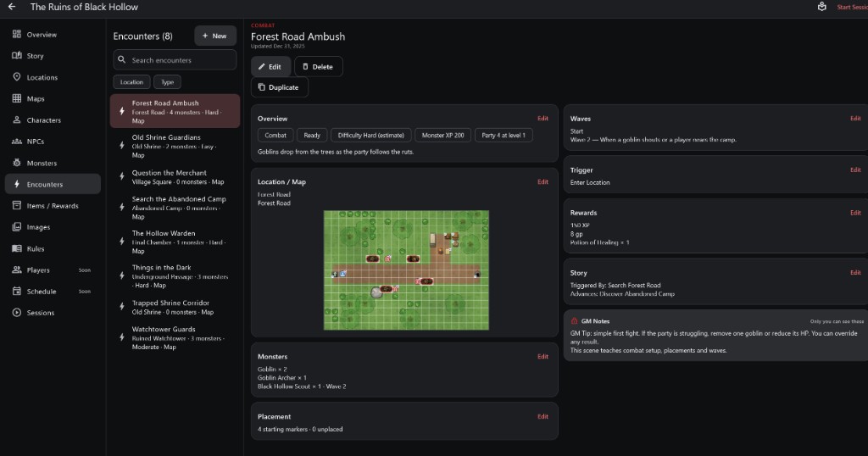Click the lock icon on GM Notes
The height and width of the screenshot is (456, 868).
[x=574, y=321]
